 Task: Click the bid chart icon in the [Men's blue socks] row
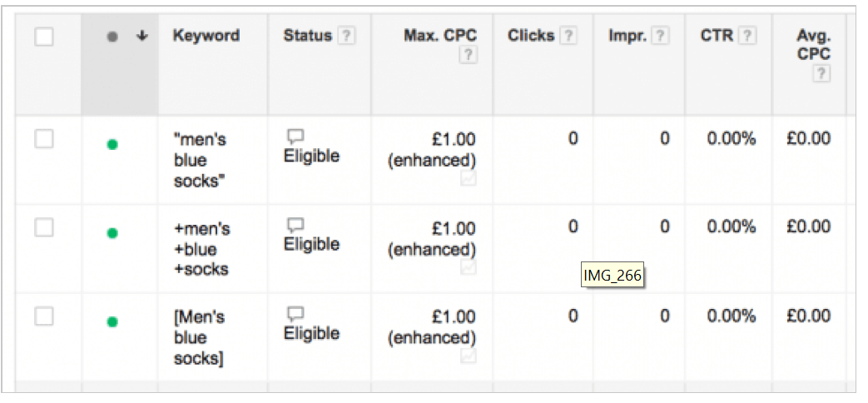(469, 356)
